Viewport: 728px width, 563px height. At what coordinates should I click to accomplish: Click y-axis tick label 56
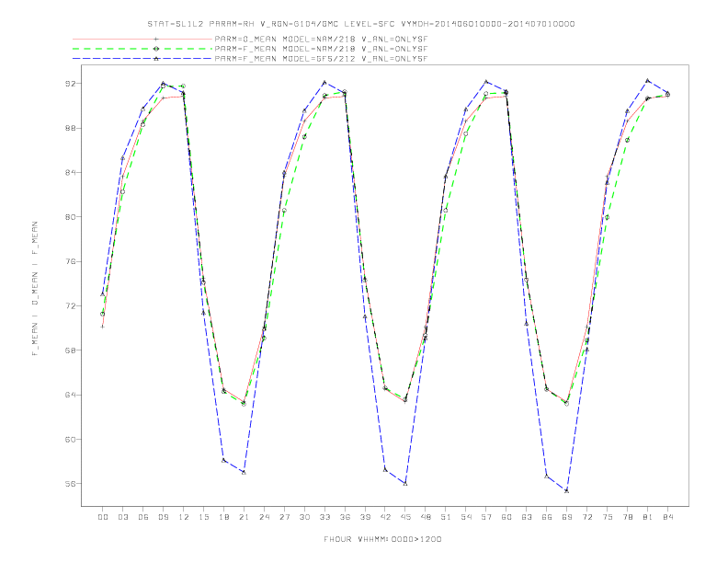point(70,484)
